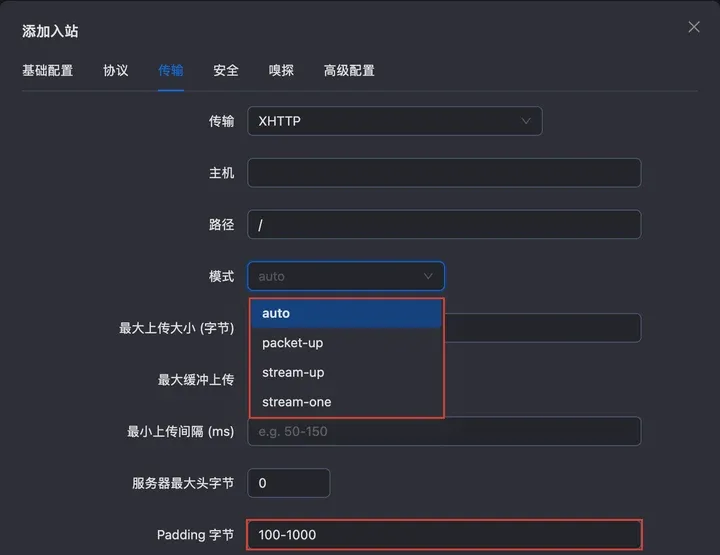Click the 最大缓冲上传 label

tap(196, 380)
